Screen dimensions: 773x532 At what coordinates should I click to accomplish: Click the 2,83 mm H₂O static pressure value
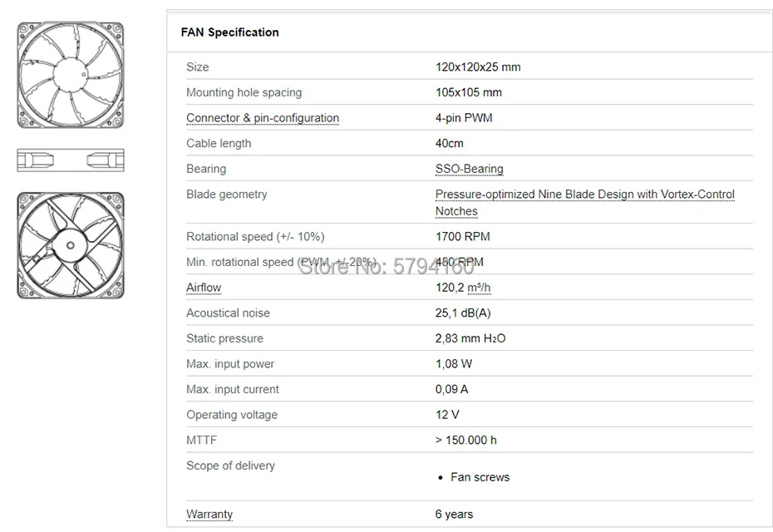click(x=470, y=338)
